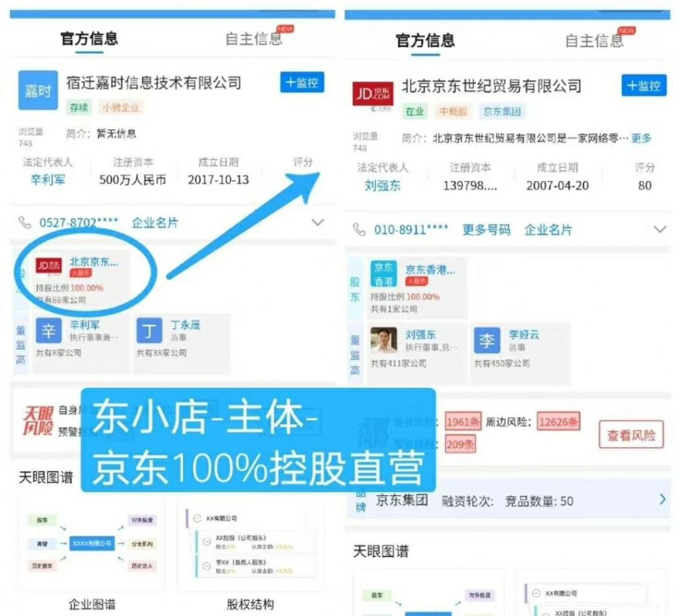Screen dimensions: 679x616
Task: Expand contact info chevron in left panel
Action: point(318,222)
